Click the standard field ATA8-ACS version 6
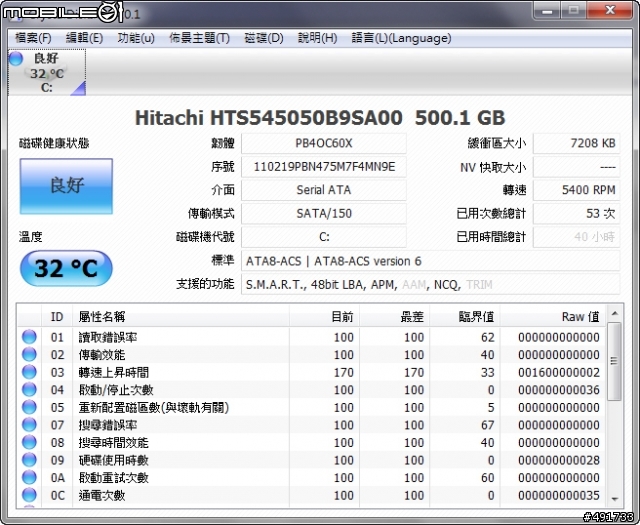Image resolution: width=640 pixels, height=525 pixels. click(x=431, y=261)
